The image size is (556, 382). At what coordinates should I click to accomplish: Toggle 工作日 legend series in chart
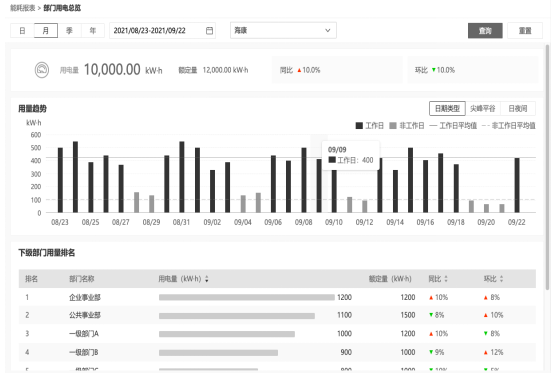tap(370, 126)
